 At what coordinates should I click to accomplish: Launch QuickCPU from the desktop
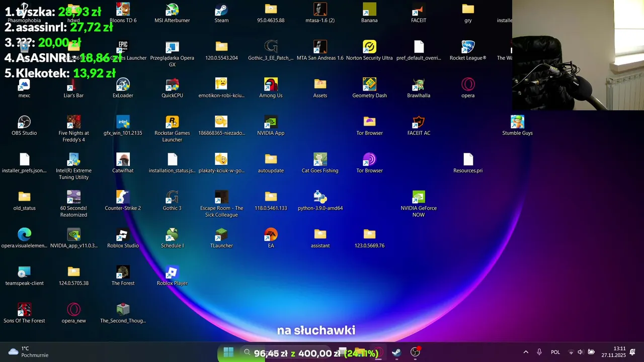pyautogui.click(x=172, y=88)
